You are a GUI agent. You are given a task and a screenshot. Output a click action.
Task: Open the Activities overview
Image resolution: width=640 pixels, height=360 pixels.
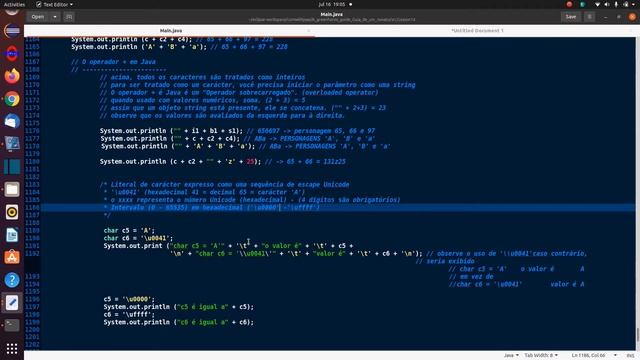pos(14,4)
